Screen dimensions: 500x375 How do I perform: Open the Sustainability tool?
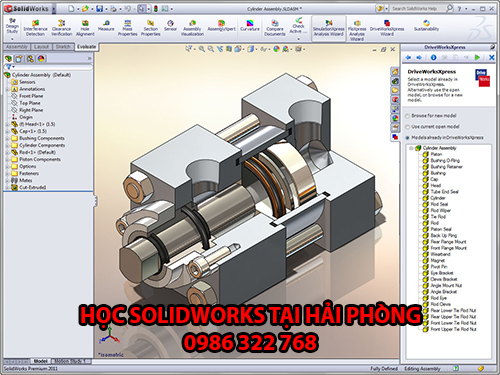tap(426, 25)
